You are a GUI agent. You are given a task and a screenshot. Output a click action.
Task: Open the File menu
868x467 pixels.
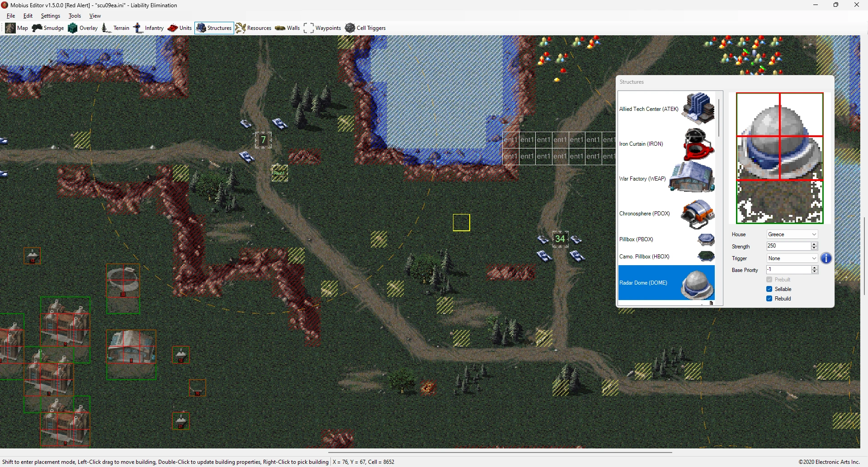[x=11, y=16]
